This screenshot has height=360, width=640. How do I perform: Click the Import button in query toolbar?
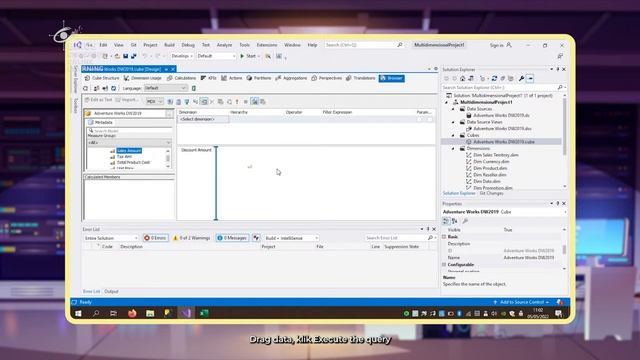point(127,100)
